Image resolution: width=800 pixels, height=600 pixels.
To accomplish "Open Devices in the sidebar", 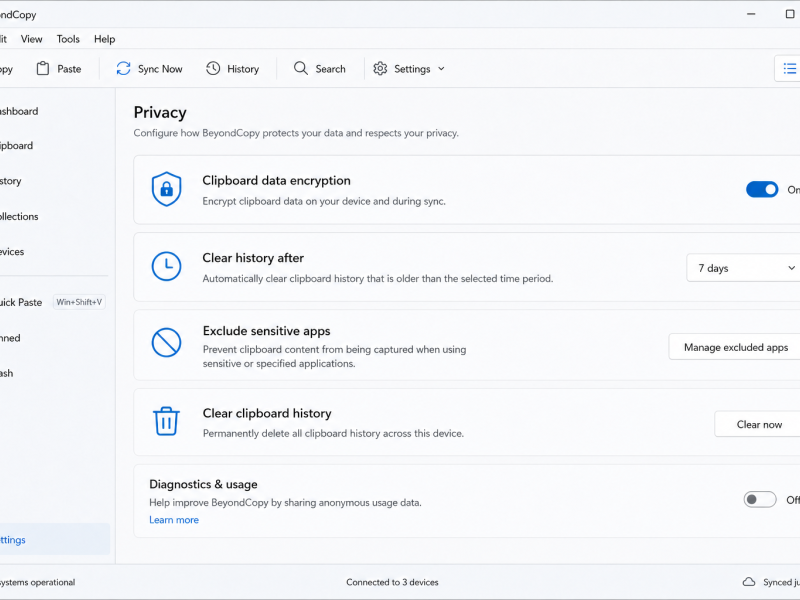I will (53, 252).
